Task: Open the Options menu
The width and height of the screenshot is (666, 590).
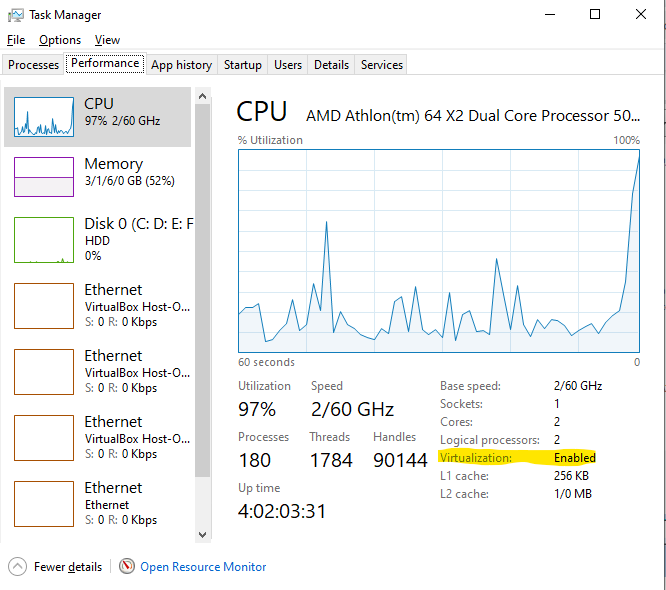Action: (60, 40)
